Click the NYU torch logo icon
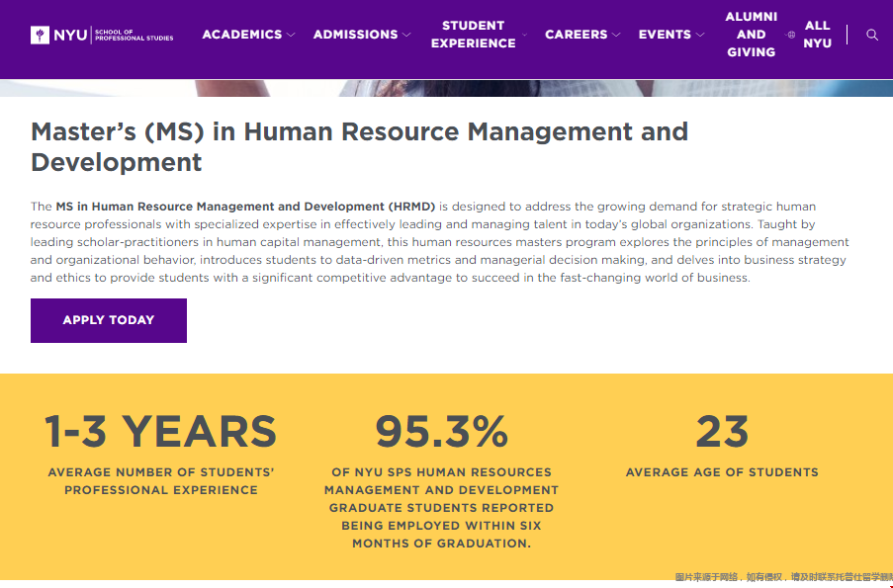 [x=40, y=35]
